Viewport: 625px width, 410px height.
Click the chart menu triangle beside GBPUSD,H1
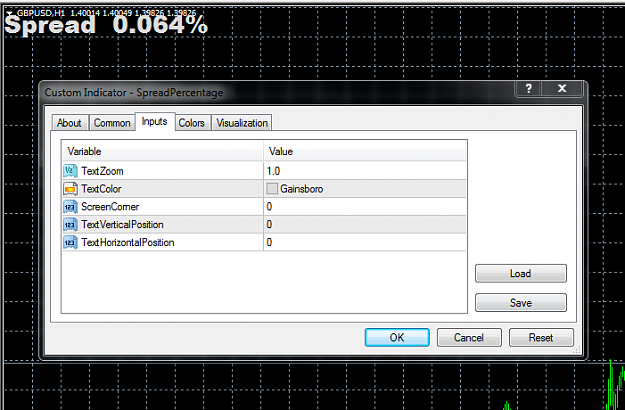pos(10,14)
